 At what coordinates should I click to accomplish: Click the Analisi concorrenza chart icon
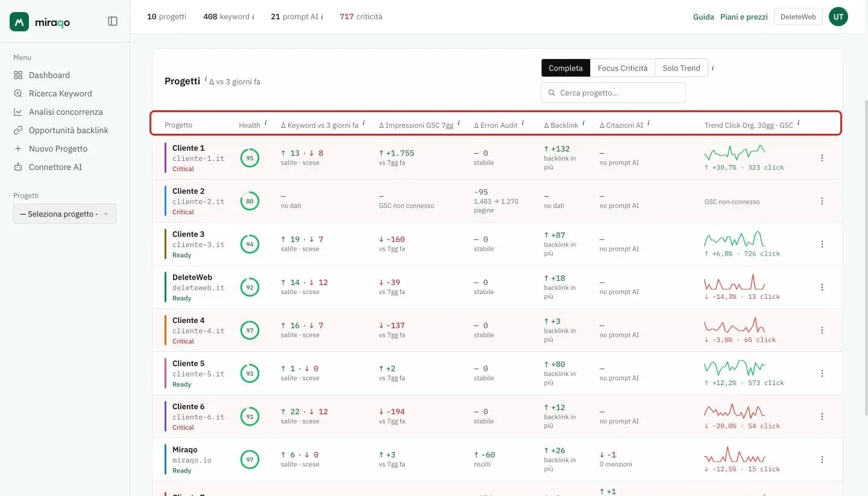point(18,112)
